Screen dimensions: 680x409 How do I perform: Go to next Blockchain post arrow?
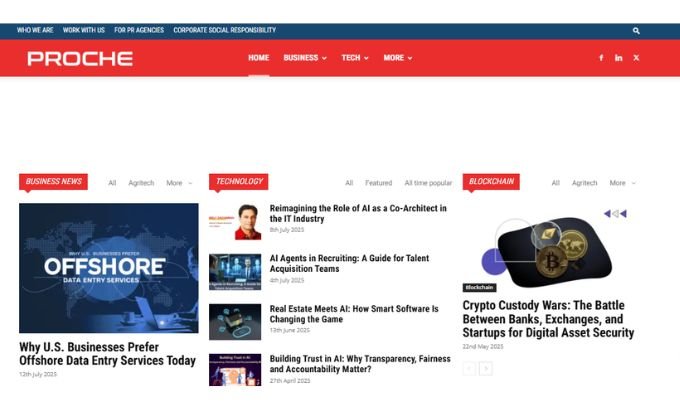tap(486, 369)
